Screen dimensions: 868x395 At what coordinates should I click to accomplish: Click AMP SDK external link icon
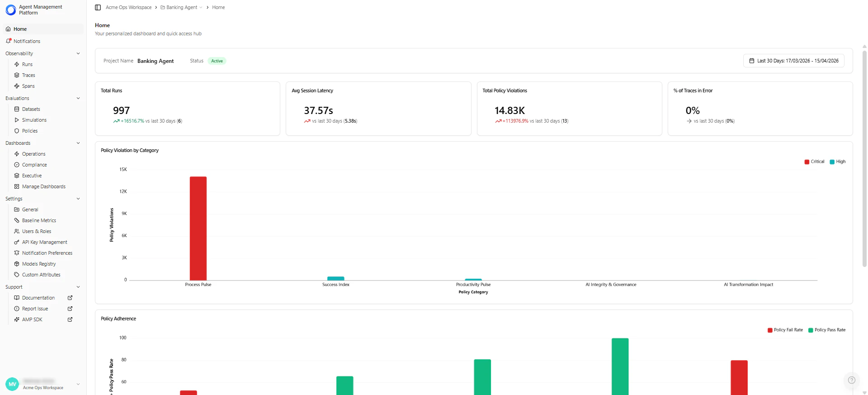pos(70,319)
